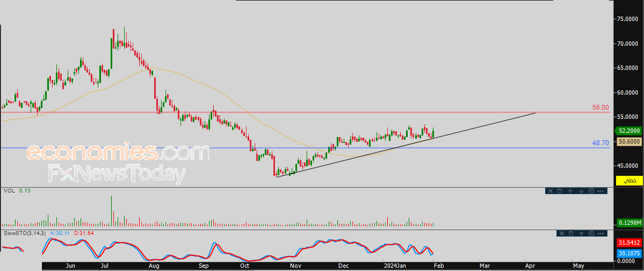Click the yellow Arabic scale label
The height and width of the screenshot is (271, 644).
click(x=629, y=181)
